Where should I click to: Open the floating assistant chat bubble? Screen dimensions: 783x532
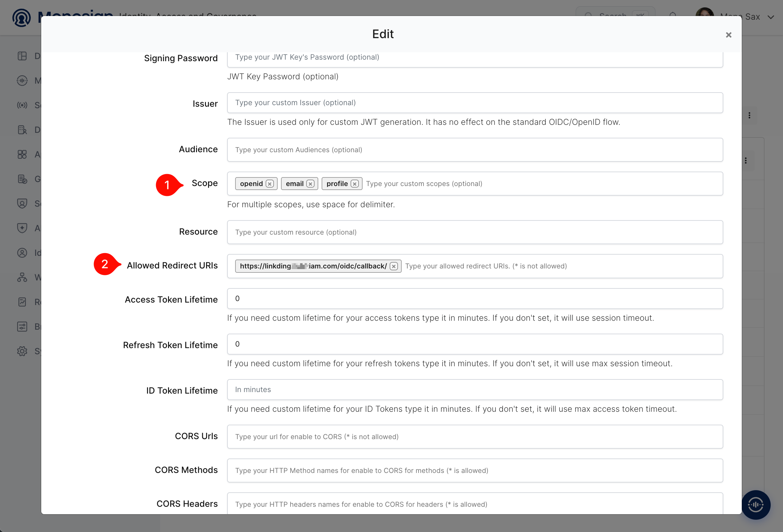756,504
